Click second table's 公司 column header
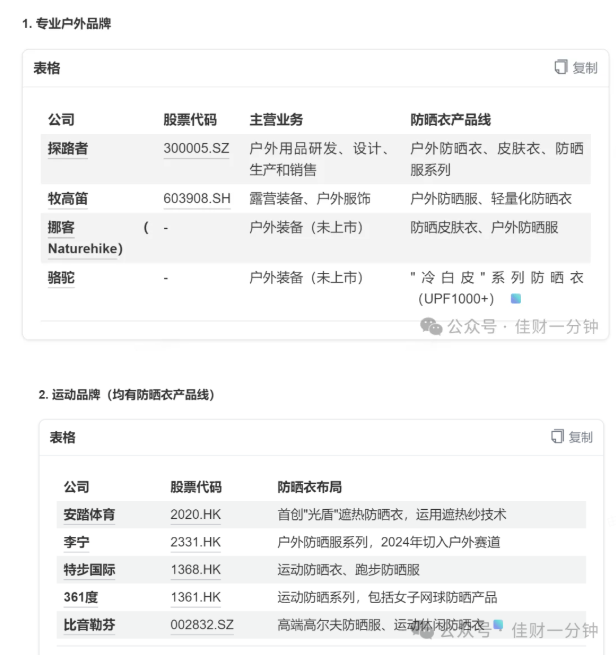This screenshot has width=616, height=660. (x=76, y=487)
